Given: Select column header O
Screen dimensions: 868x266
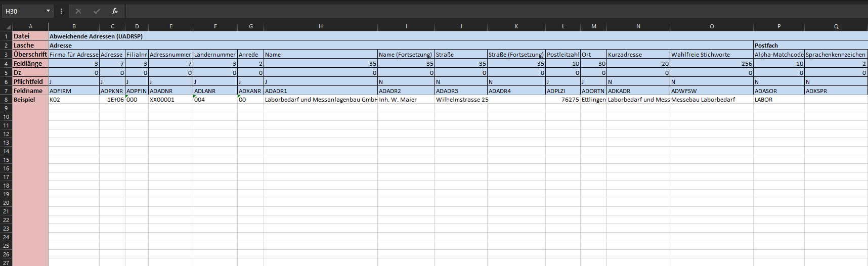Looking at the screenshot, I should (712, 26).
